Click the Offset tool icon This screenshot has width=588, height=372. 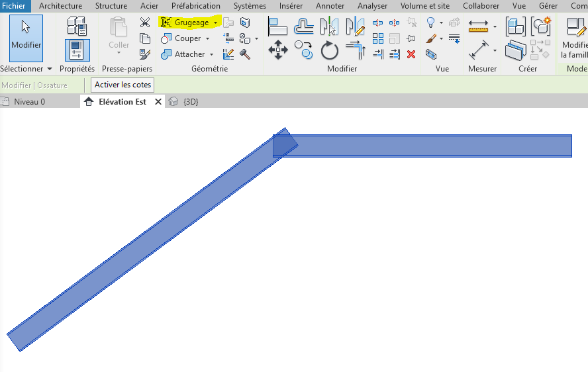[x=304, y=26]
